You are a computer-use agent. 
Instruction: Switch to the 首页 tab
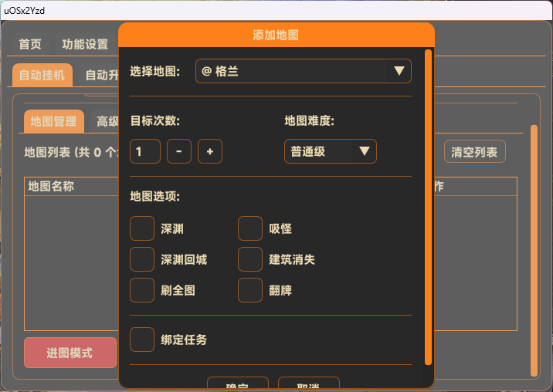(30, 44)
